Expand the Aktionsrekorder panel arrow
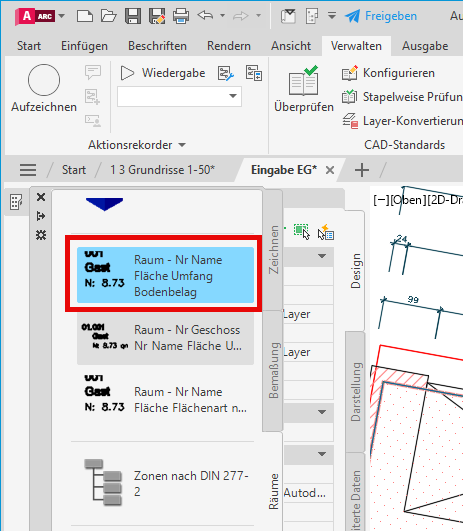Viewport: 463px width, 531px height. click(182, 145)
